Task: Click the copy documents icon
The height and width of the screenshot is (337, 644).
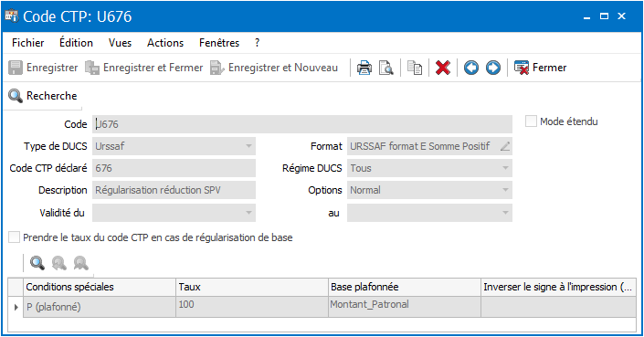Action: point(415,68)
